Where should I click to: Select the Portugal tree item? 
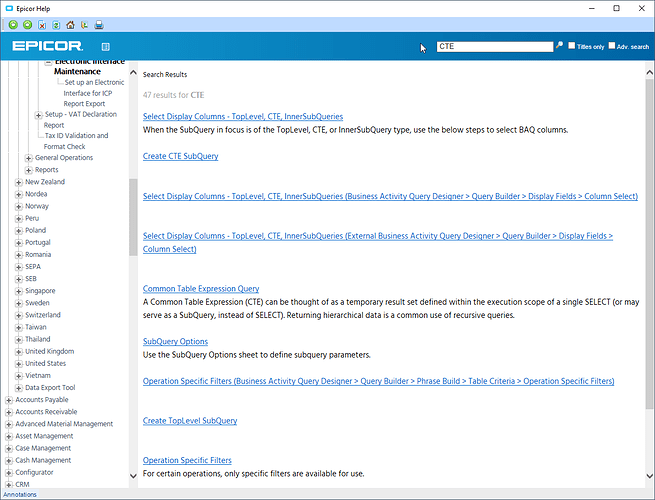coord(38,242)
